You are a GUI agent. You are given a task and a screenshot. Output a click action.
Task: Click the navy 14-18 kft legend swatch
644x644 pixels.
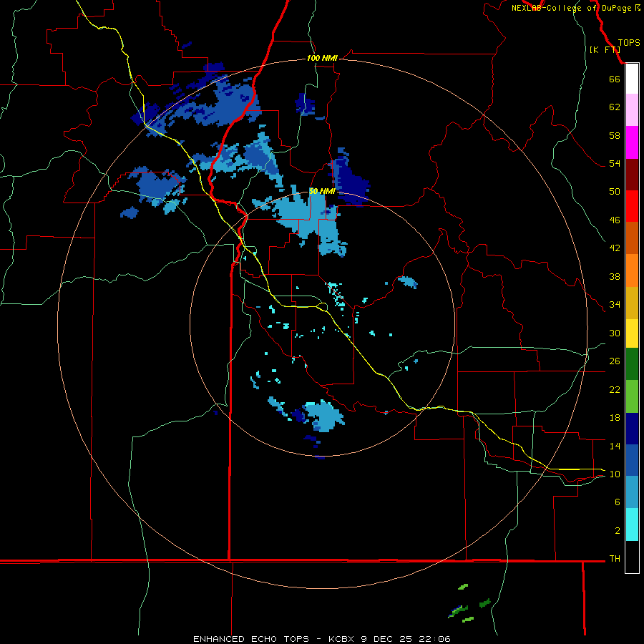point(632,429)
